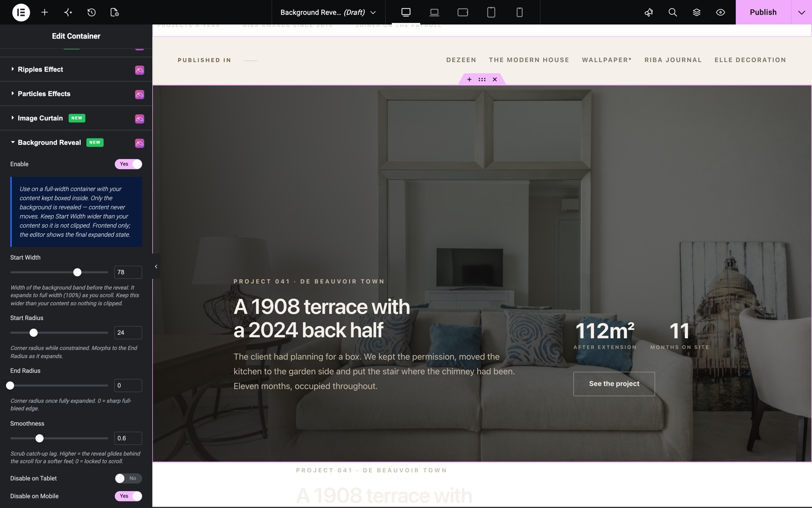Click the 'AFTER EXTENSION' label
Screen dimensions: 812x508
click(605, 347)
